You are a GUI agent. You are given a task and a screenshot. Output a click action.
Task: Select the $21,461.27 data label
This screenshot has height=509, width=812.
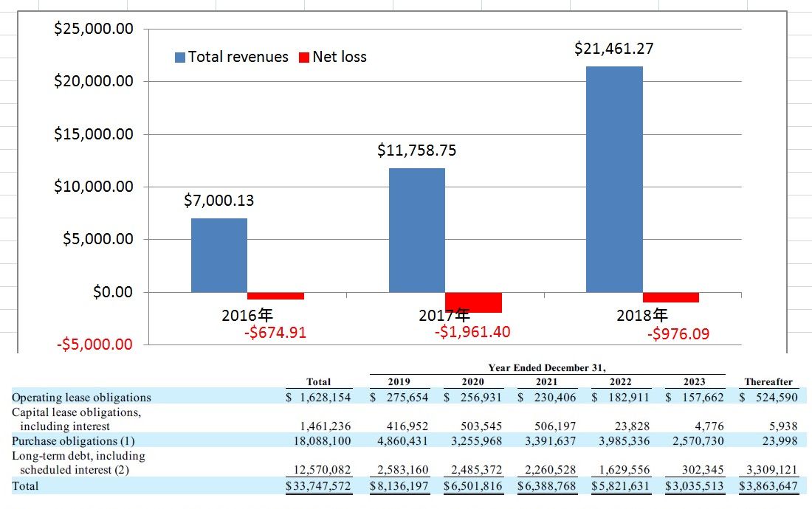[614, 49]
